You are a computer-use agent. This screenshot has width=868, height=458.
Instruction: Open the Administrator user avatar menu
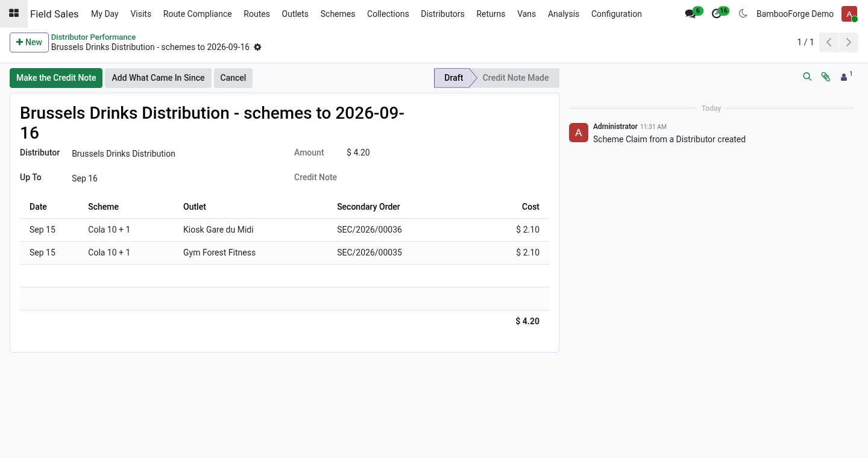click(x=849, y=14)
